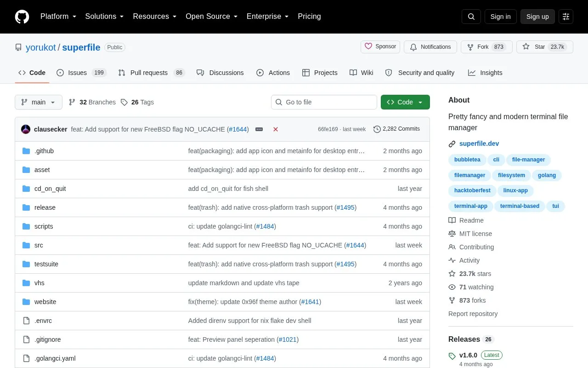Click the Sponsor heart button

380,47
